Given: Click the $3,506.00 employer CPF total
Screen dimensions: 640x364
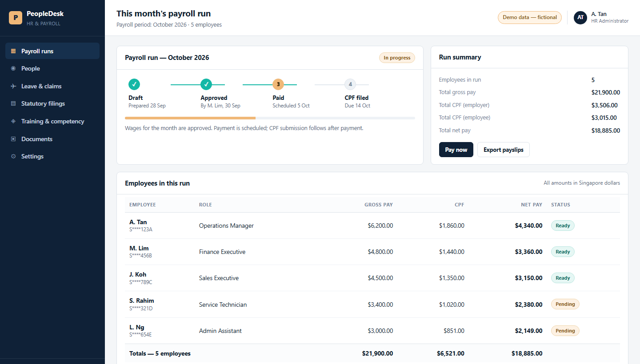Looking at the screenshot, I should coord(604,105).
